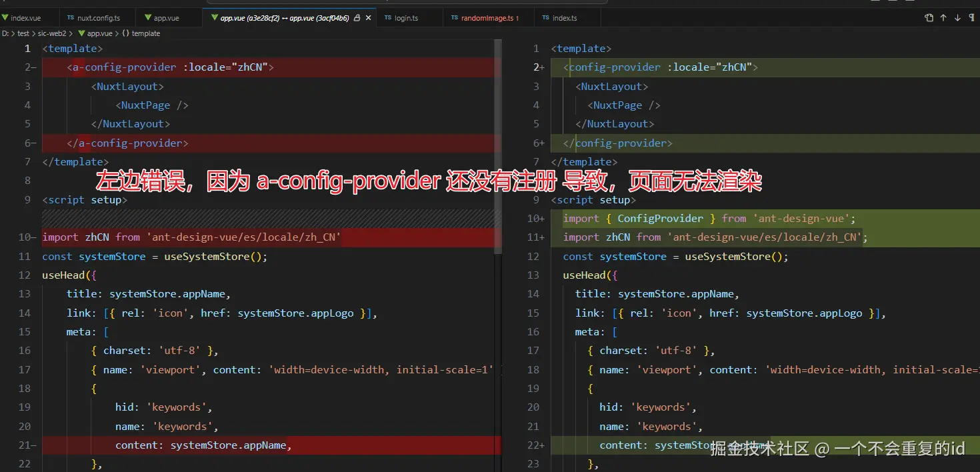This screenshot has width=980, height=472.
Task: Click useHead( call in original pane
Action: [69, 275]
